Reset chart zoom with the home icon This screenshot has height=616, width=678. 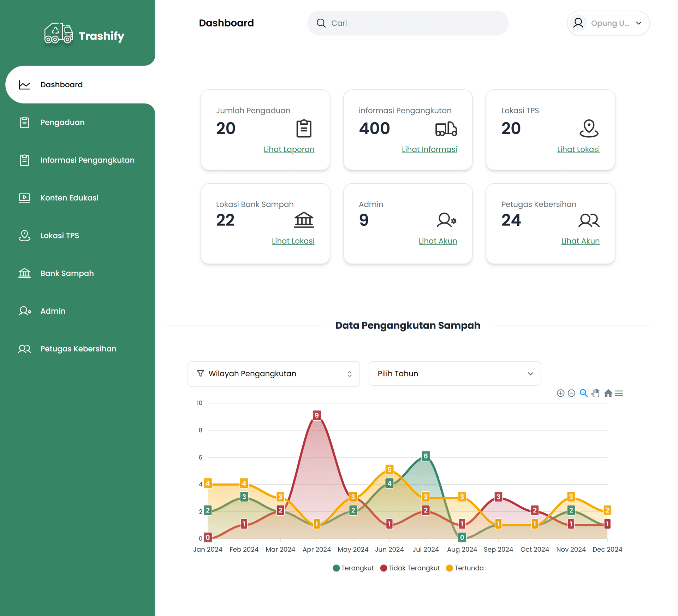tap(608, 393)
